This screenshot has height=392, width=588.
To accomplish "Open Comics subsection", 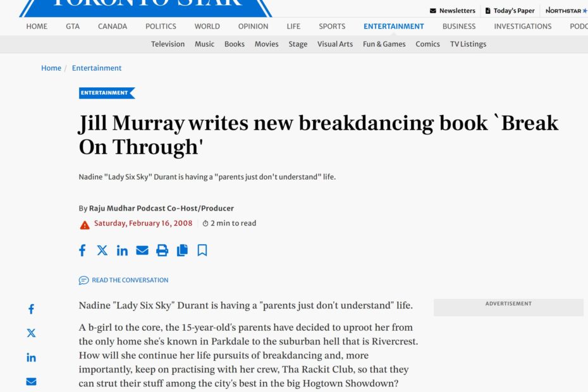I will coord(427,44).
